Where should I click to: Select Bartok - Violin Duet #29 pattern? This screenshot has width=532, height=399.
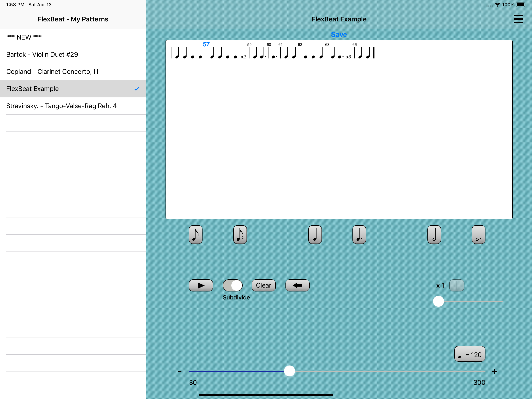73,54
